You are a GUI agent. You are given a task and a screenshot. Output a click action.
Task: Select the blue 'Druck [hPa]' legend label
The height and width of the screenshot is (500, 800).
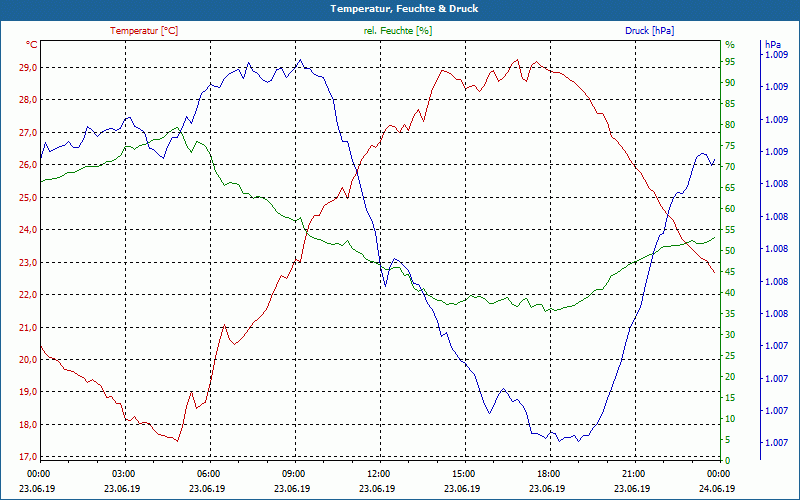pyautogui.click(x=649, y=31)
